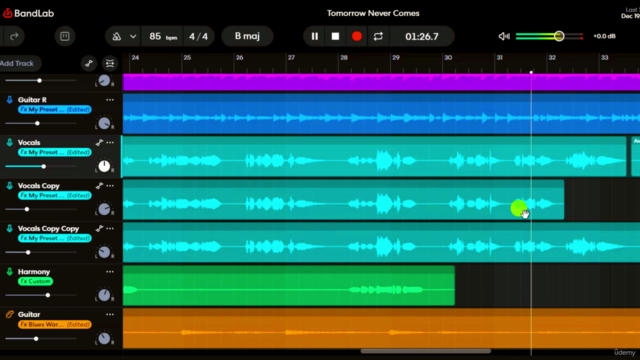Viewport: 640px width, 360px height.
Task: Adjust the Vocals track volume slider
Action: (x=43, y=166)
